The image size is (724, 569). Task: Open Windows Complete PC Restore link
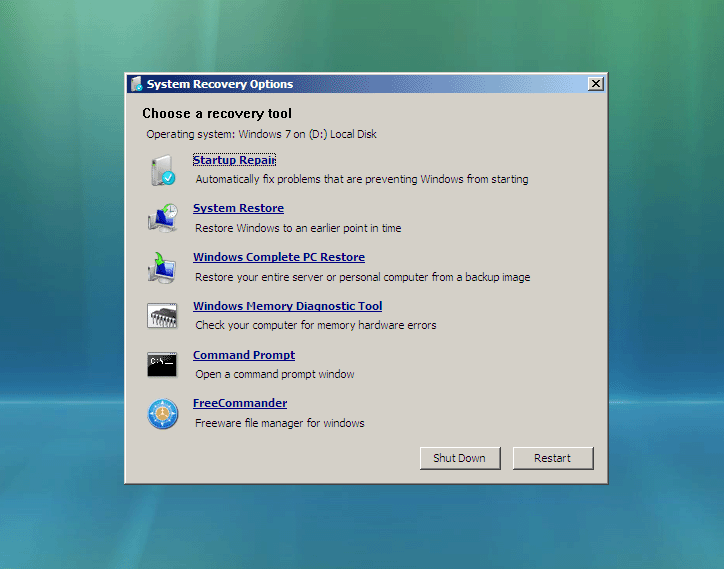[279, 257]
